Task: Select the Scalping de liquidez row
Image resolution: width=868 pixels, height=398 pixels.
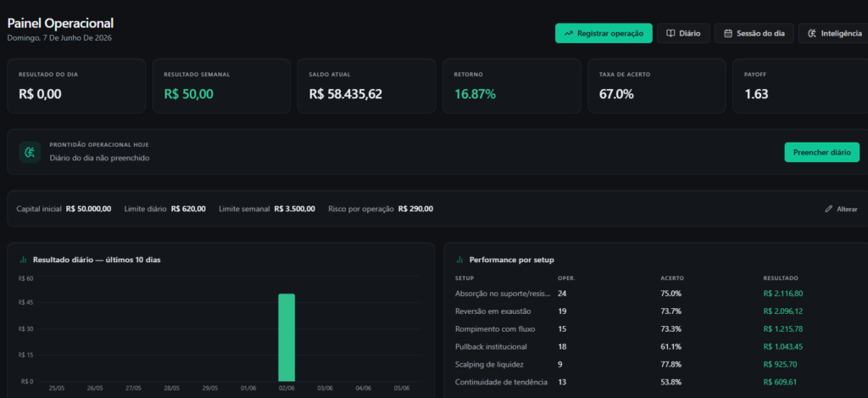Action: (657, 364)
